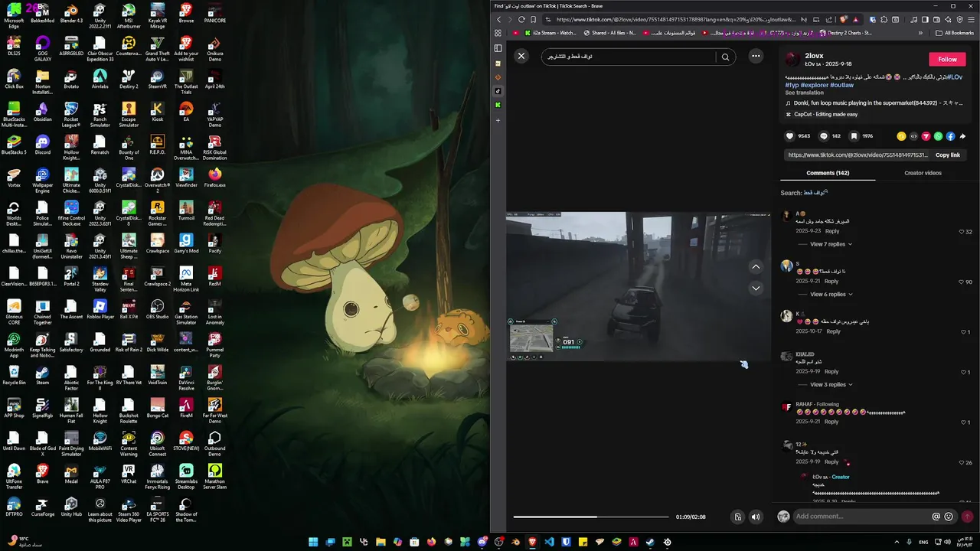Open Blender 4.3 desktop shortcut
980x551 pixels.
[71, 14]
